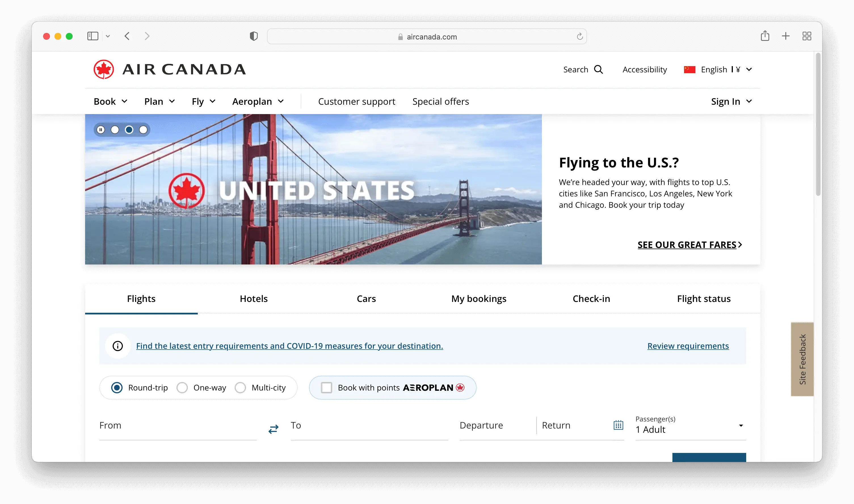Select the Multi-city trip option
Viewport: 854px width, 504px height.
[240, 388]
